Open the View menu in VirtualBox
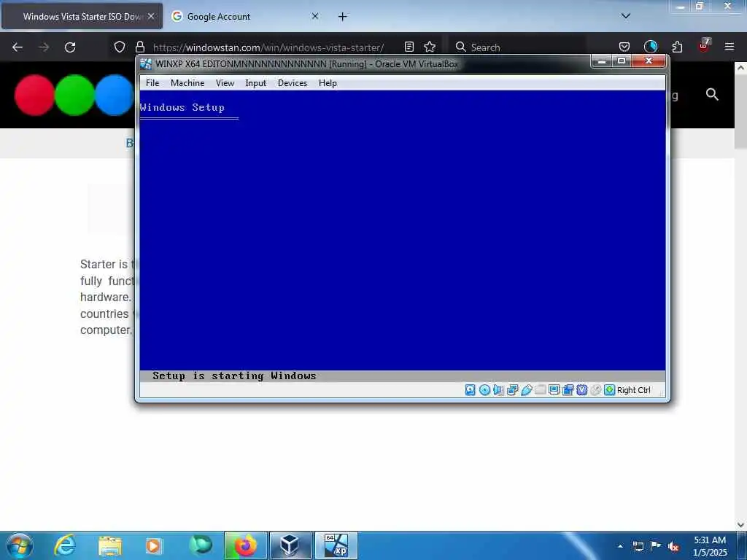The image size is (747, 560). pyautogui.click(x=225, y=83)
